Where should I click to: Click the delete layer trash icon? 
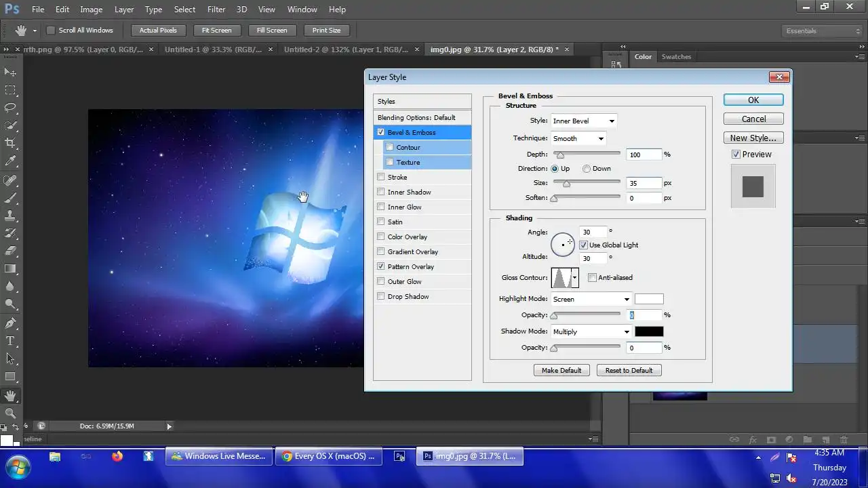point(844,439)
